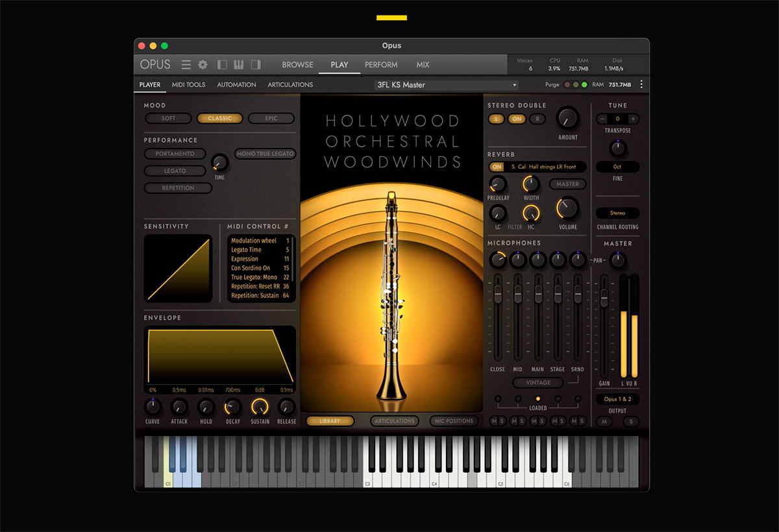Viewport: 779px width, 532px height.
Task: Click the Envelope Attack knob
Action: [179, 407]
